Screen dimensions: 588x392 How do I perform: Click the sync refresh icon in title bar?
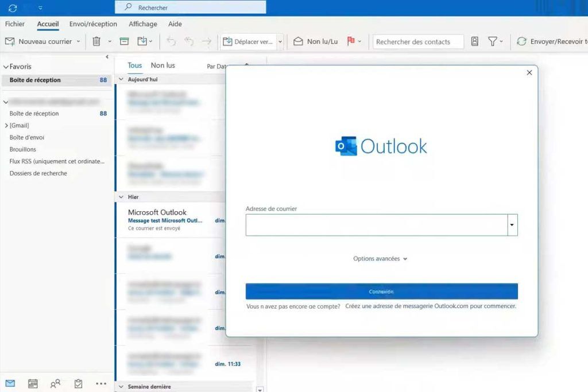coord(13,8)
